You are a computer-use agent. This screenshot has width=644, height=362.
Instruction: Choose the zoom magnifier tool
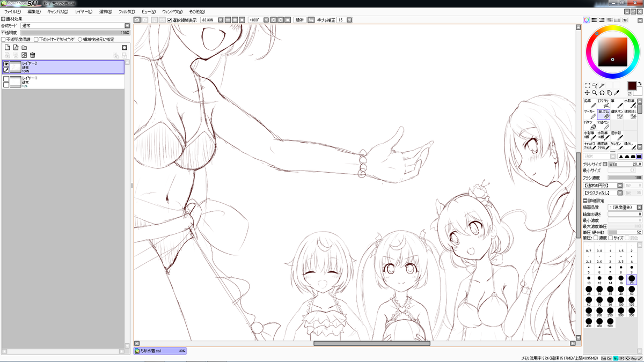[595, 93]
